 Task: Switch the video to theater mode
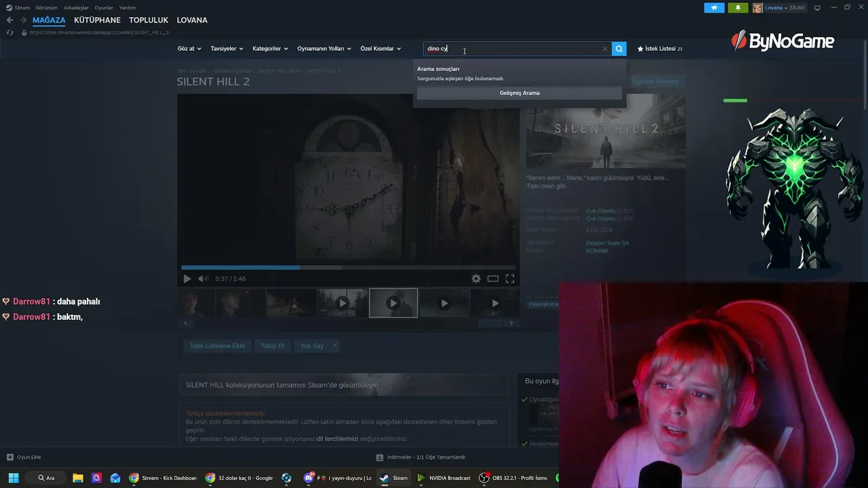point(493,279)
